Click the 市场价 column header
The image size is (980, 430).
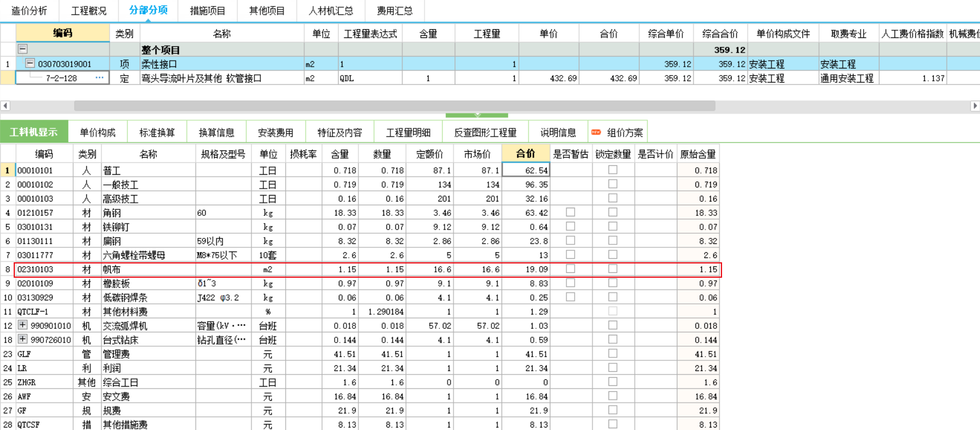coord(477,154)
